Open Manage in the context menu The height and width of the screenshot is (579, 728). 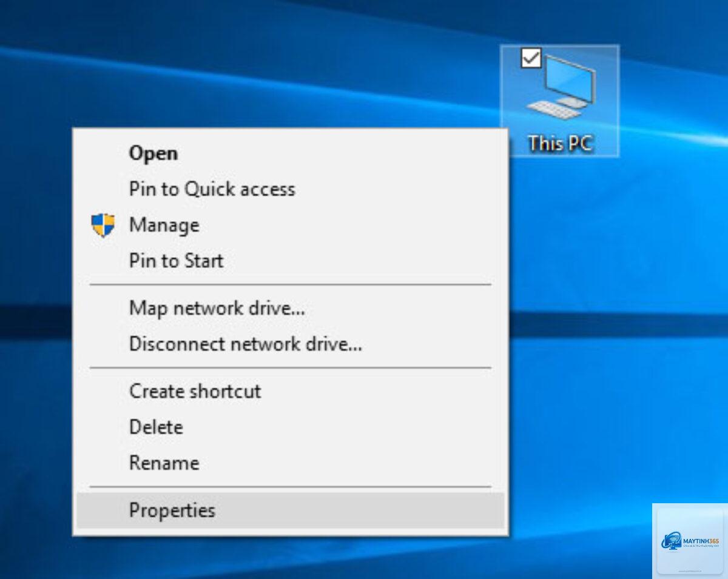point(291,225)
